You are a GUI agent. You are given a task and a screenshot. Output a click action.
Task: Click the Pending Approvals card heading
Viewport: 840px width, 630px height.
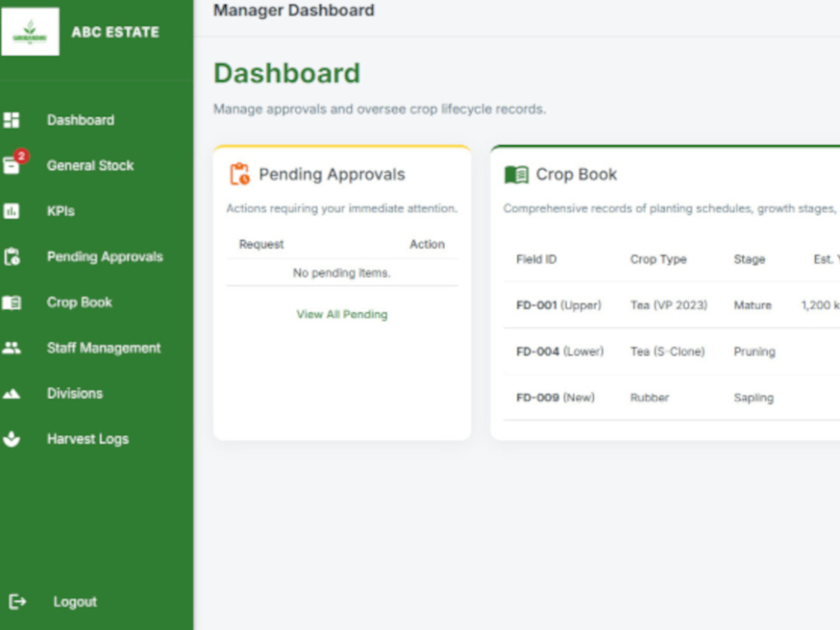pyautogui.click(x=332, y=175)
